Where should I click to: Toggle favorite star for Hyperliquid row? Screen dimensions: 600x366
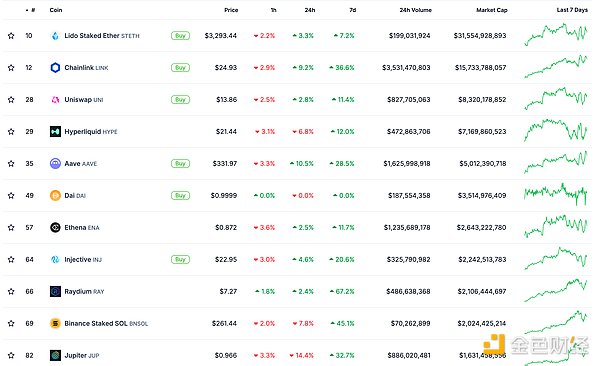[11, 132]
